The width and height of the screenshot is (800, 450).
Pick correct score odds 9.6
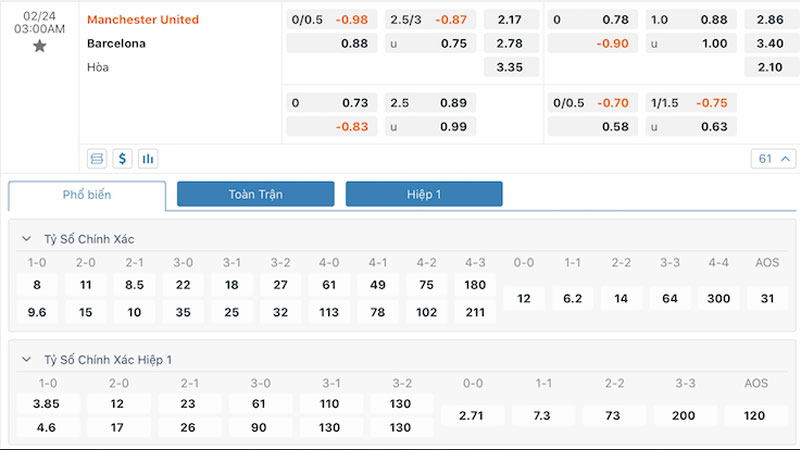pyautogui.click(x=37, y=312)
